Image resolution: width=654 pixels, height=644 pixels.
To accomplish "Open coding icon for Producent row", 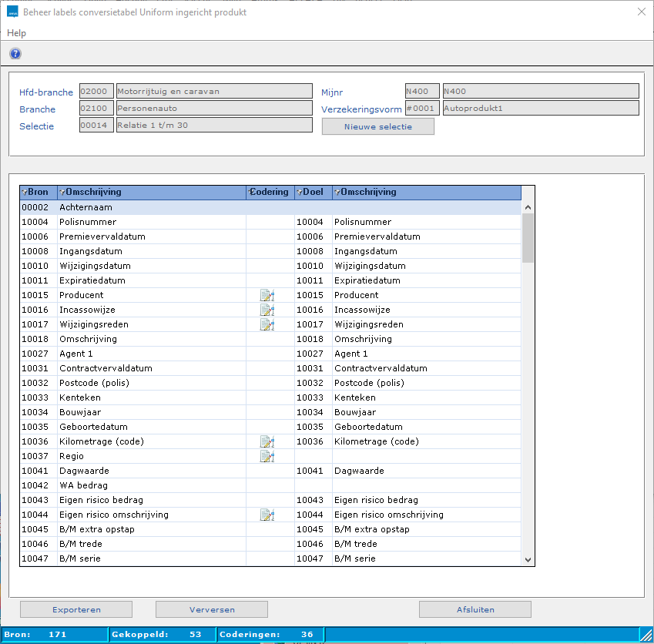I will point(267,296).
